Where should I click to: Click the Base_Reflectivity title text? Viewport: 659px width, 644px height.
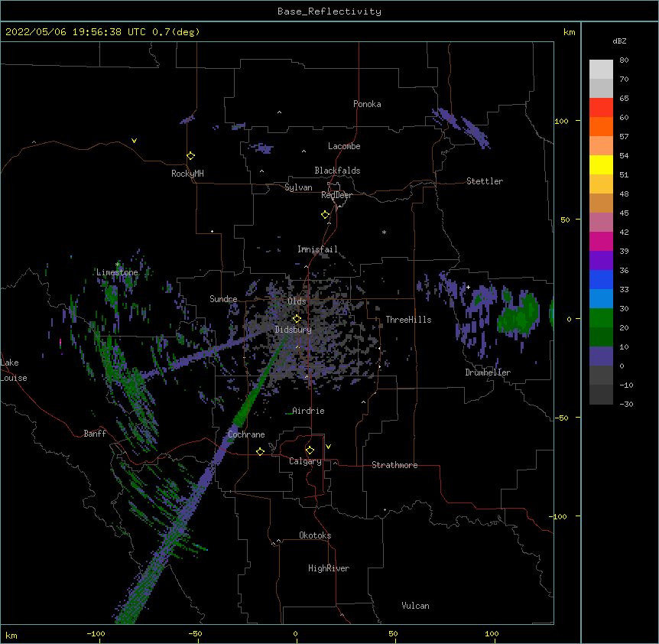pyautogui.click(x=329, y=11)
